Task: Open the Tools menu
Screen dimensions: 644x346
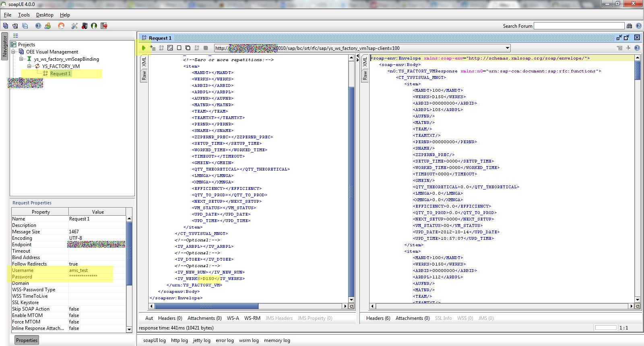Action: [24, 15]
